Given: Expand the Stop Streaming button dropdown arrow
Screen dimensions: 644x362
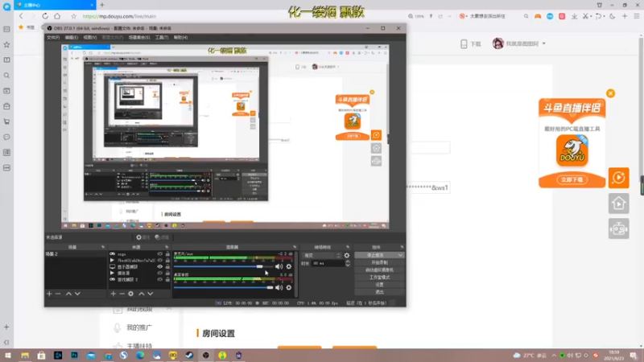Looking at the screenshot, I should (400, 255).
